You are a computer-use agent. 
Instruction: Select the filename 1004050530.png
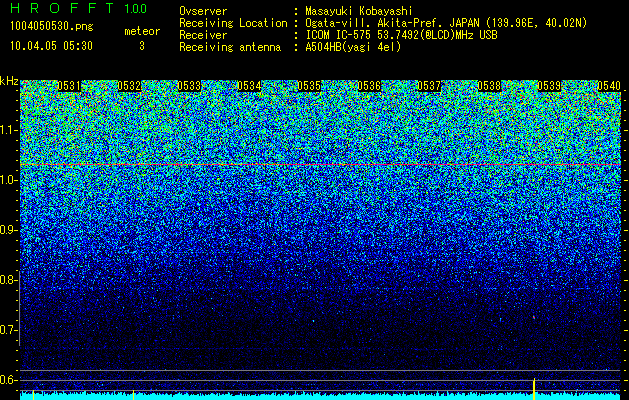tap(52, 27)
